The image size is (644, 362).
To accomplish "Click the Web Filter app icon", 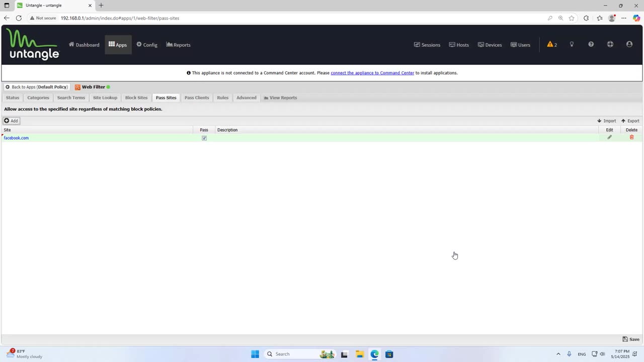I will pos(78,87).
